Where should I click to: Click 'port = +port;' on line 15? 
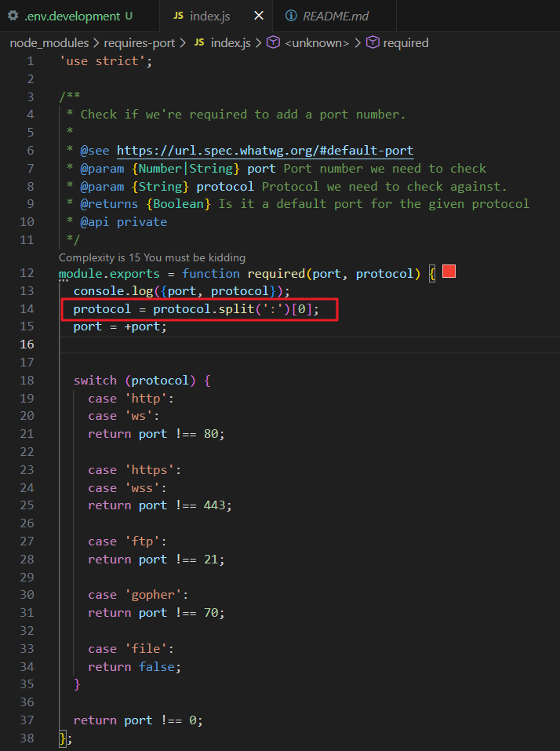[x=120, y=326]
